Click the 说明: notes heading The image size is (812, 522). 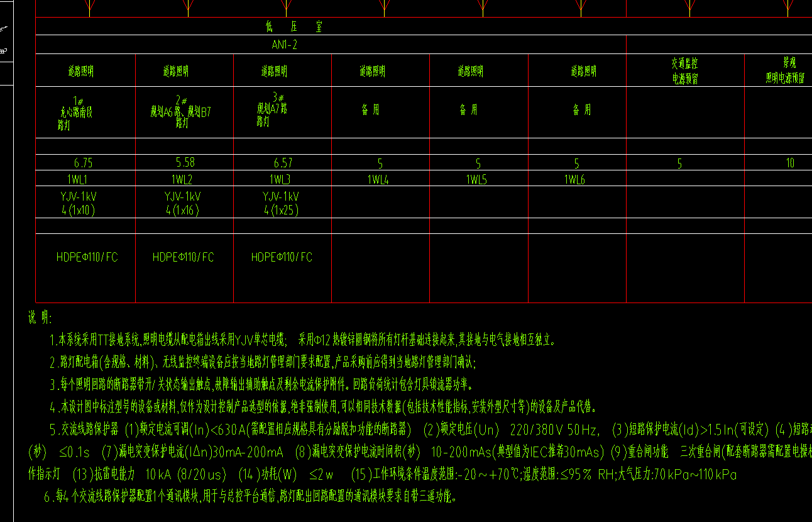tap(40, 318)
